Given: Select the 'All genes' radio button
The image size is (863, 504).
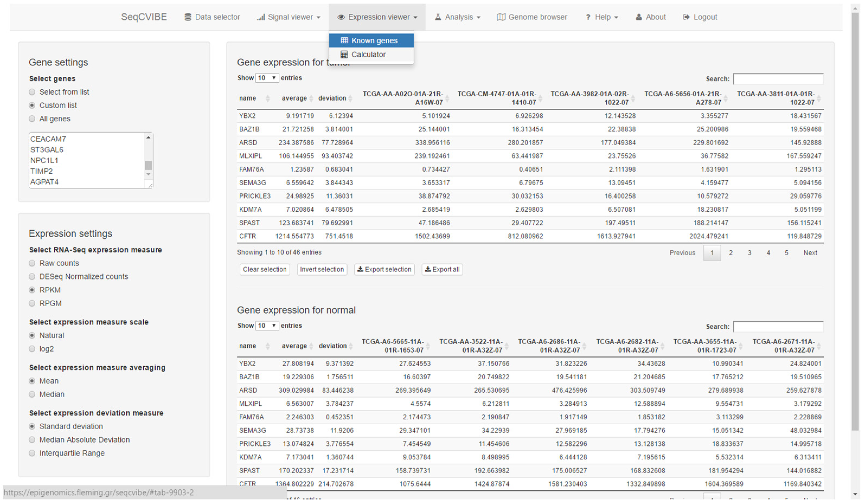Looking at the screenshot, I should (x=32, y=119).
